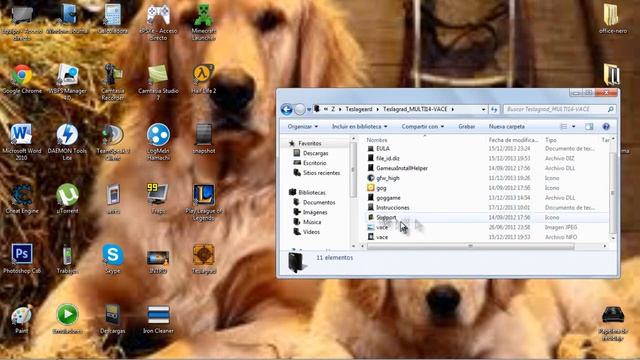
Task: Open the address bar history dropdown
Action: 484,109
